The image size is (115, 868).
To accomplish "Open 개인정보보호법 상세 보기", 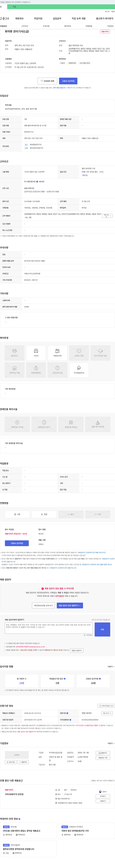I will coord(43,606).
